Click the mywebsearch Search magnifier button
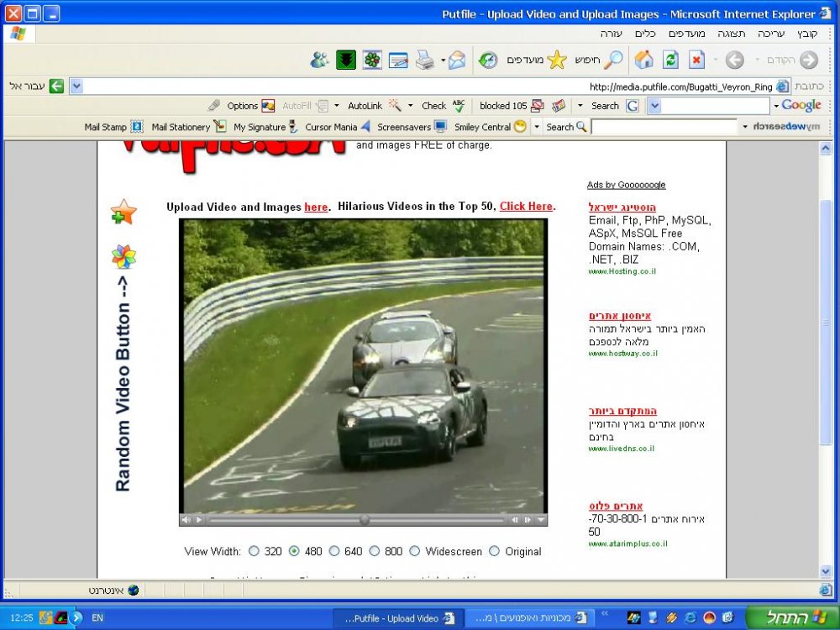Viewport: 840px width, 630px height. [566, 127]
